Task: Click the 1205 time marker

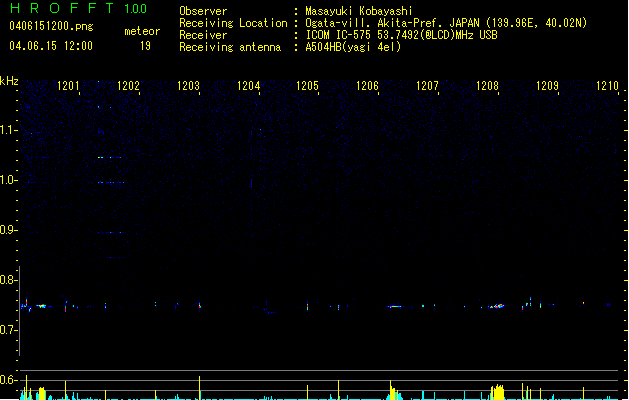Action: click(307, 86)
